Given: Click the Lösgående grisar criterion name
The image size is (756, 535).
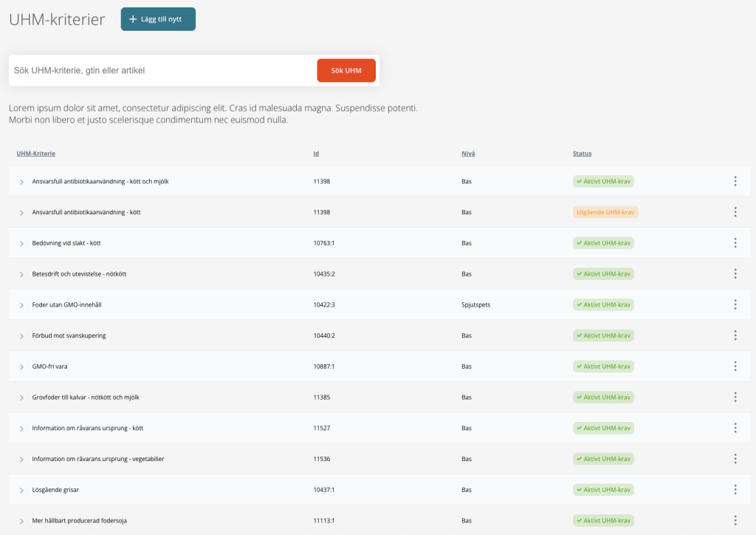Looking at the screenshot, I should [x=55, y=490].
